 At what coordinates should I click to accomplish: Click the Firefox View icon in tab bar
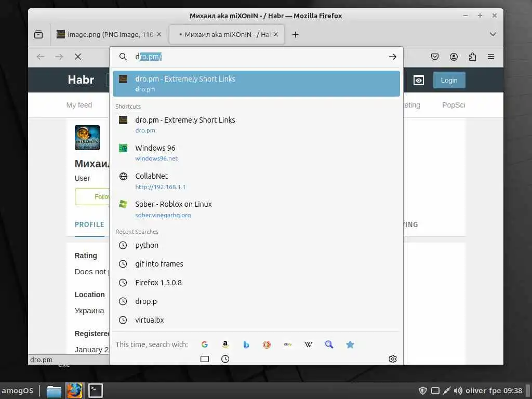click(38, 34)
